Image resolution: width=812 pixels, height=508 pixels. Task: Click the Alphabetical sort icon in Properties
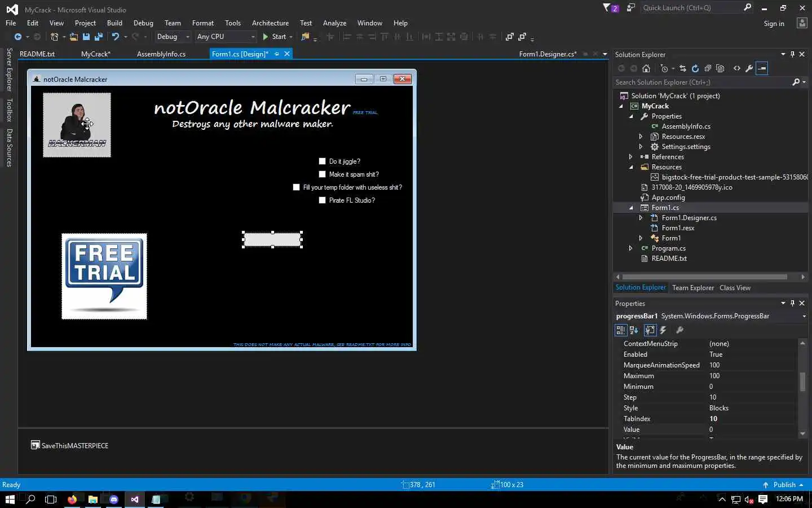pos(634,330)
